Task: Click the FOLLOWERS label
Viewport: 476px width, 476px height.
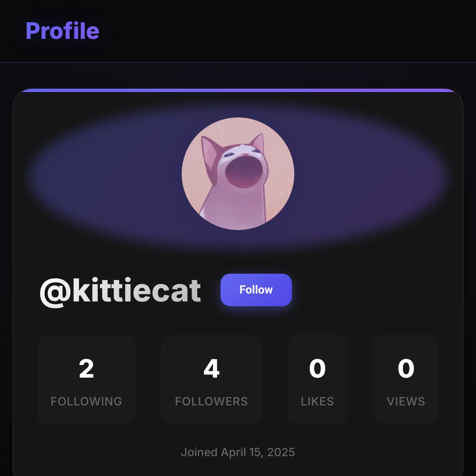Action: coord(211,401)
